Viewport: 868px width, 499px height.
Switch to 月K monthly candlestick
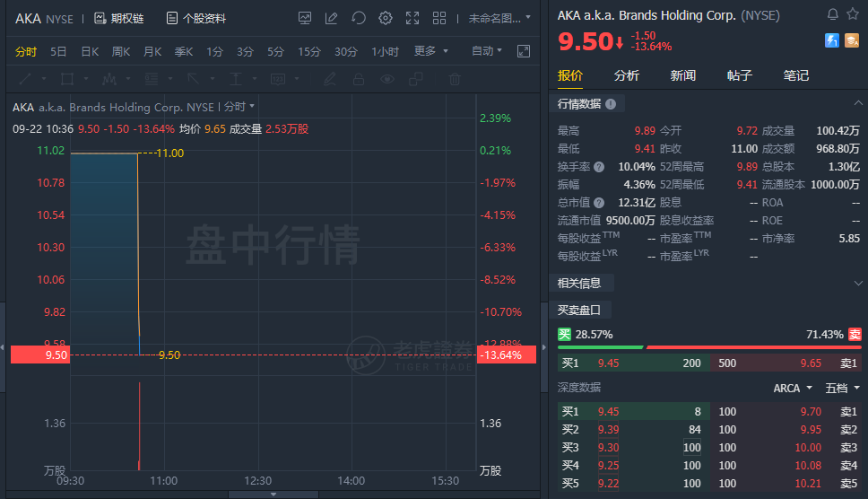(152, 51)
